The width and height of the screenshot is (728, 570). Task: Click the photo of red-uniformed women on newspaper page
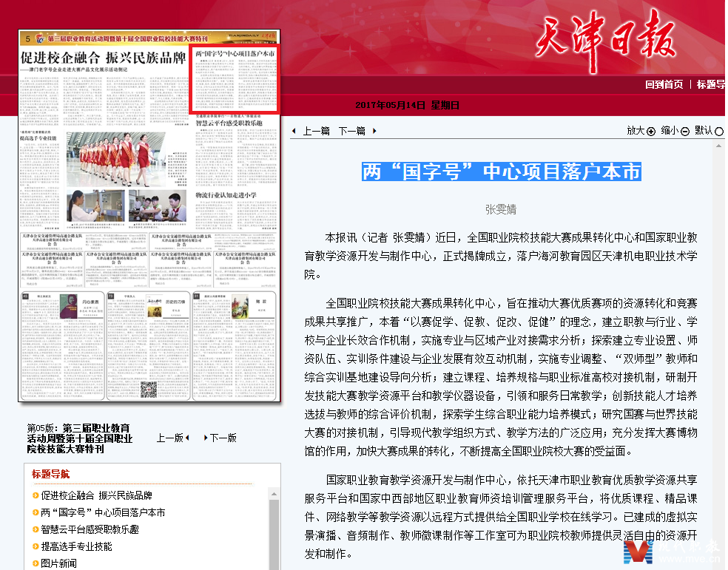pos(116,159)
